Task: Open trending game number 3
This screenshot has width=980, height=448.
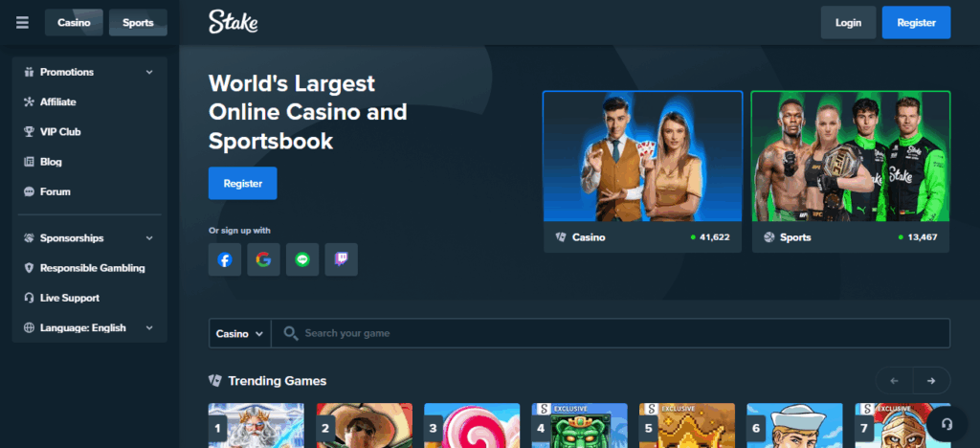Action: [x=472, y=425]
